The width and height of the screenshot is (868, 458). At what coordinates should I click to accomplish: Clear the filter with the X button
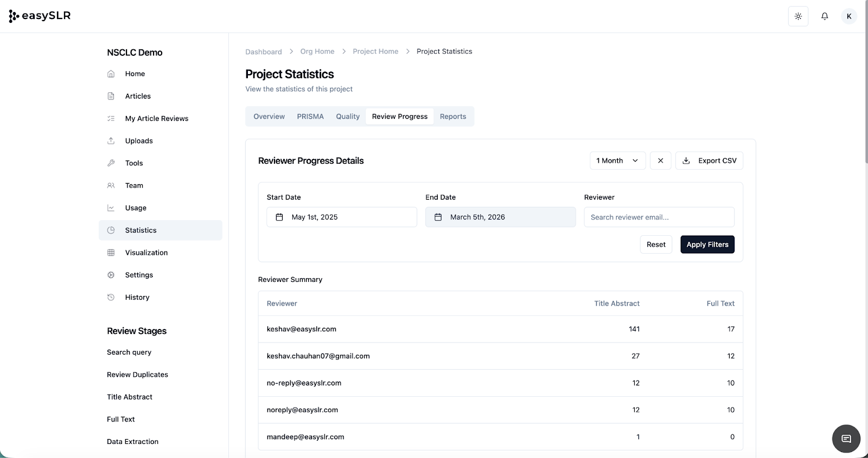660,160
